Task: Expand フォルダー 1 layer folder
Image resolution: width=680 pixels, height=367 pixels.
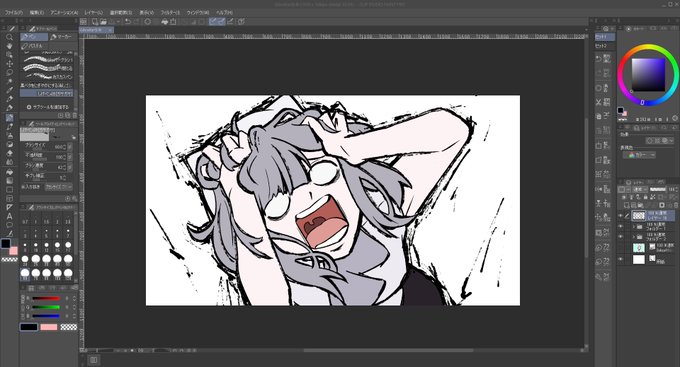Action: [x=634, y=226]
